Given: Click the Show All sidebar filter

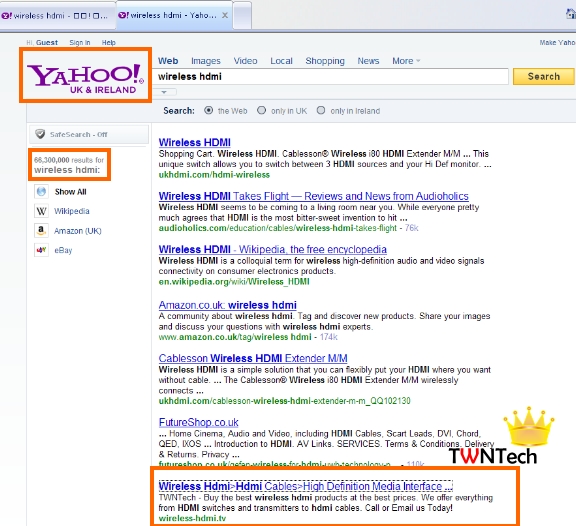Looking at the screenshot, I should click(71, 192).
